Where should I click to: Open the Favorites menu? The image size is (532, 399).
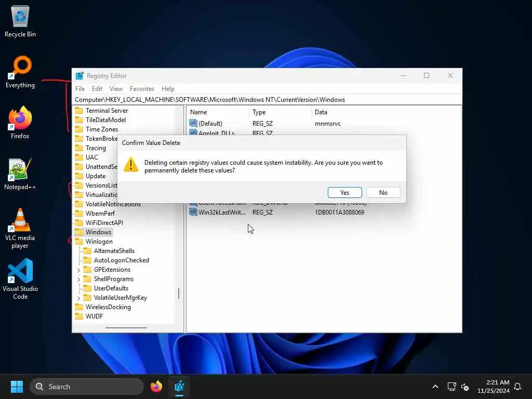click(142, 88)
